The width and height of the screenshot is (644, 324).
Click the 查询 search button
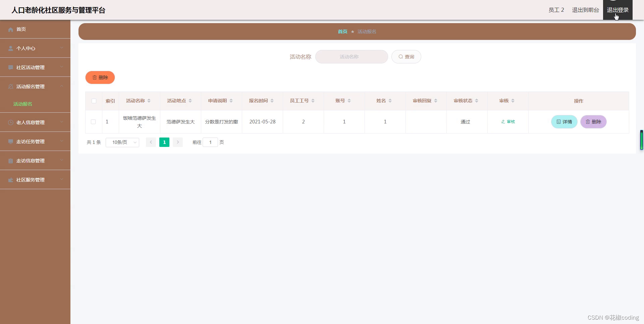tap(406, 57)
